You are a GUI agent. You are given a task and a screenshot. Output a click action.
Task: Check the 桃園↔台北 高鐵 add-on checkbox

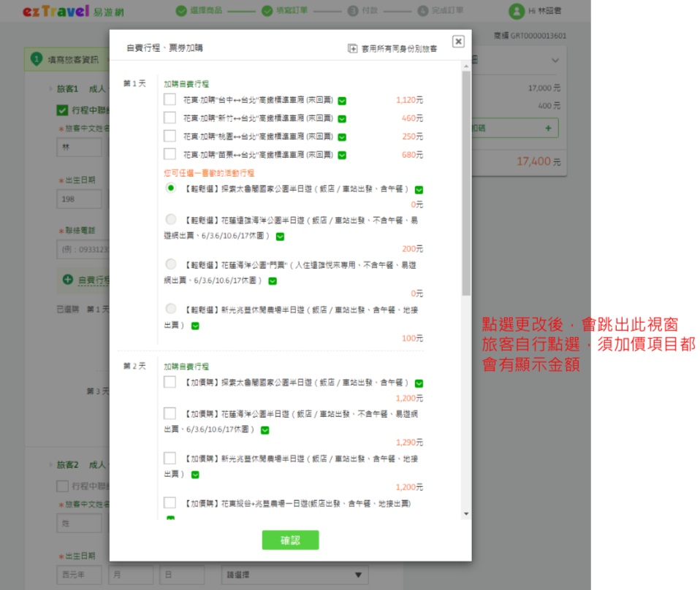pos(170,136)
